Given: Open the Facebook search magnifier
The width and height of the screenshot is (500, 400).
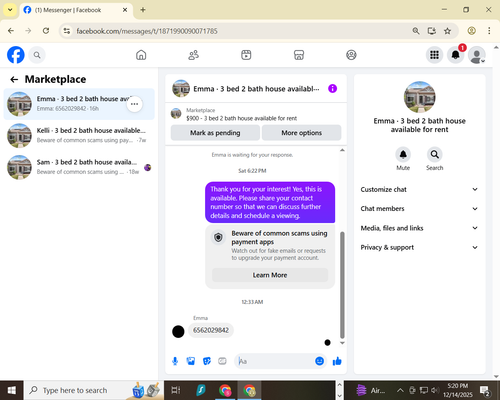Looking at the screenshot, I should (x=37, y=55).
